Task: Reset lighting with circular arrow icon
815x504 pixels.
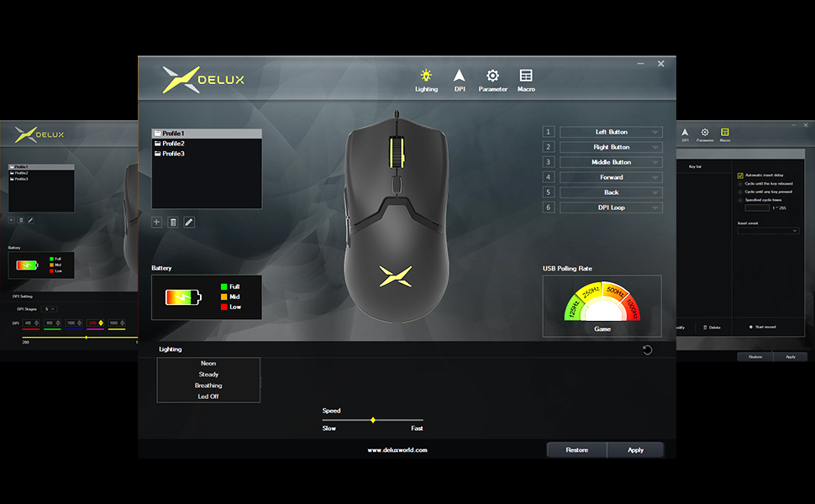Action: tap(647, 349)
